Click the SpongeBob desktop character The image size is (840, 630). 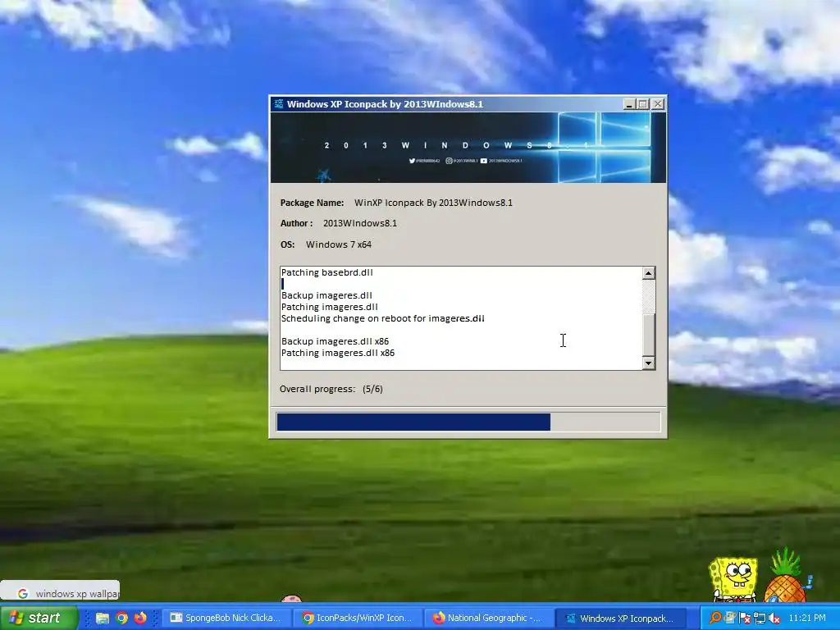tap(733, 579)
